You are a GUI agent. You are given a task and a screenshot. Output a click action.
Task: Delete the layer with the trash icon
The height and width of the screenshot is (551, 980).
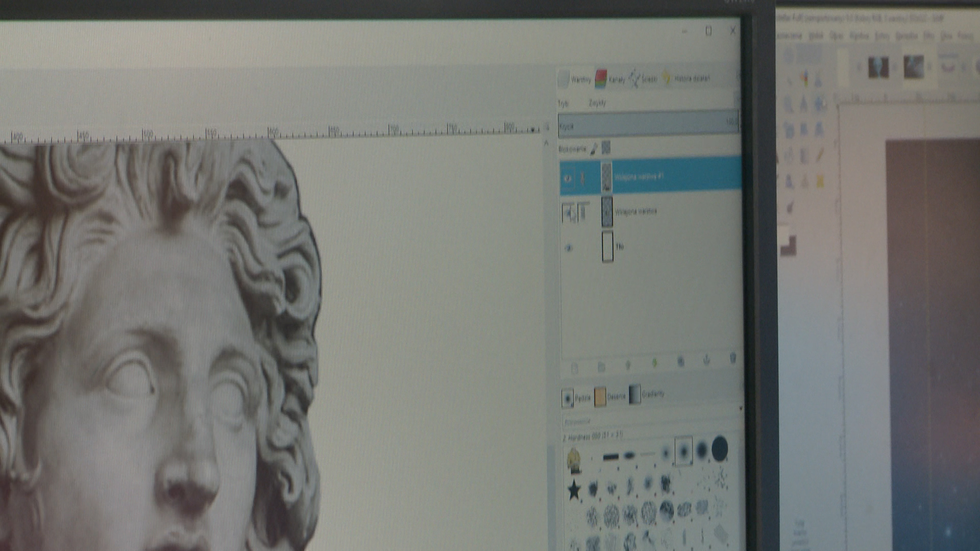coord(733,358)
